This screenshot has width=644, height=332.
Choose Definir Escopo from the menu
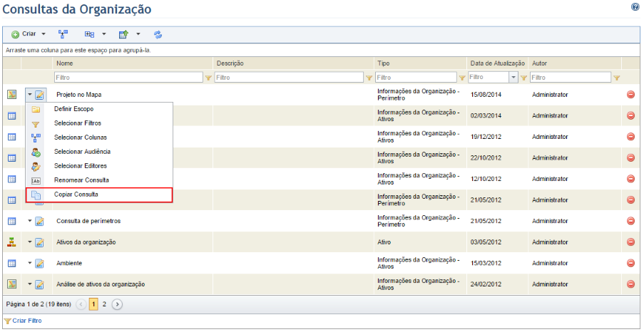tap(99, 109)
